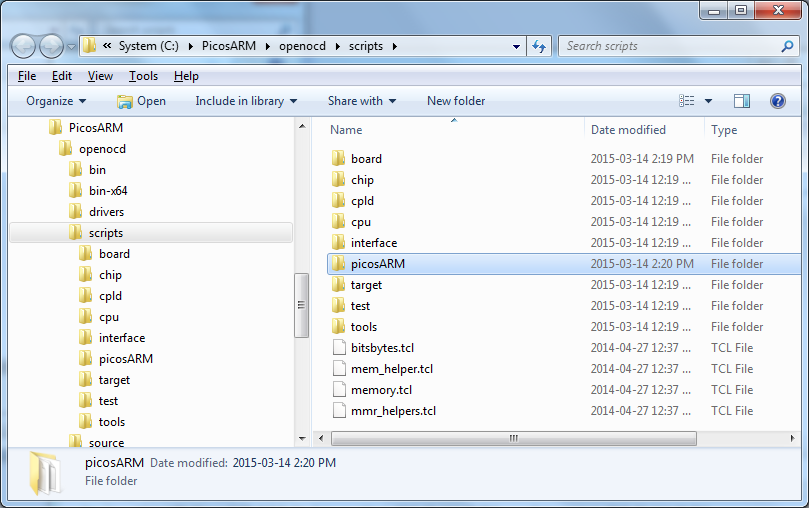Open the address bar history dropdown

(516, 46)
